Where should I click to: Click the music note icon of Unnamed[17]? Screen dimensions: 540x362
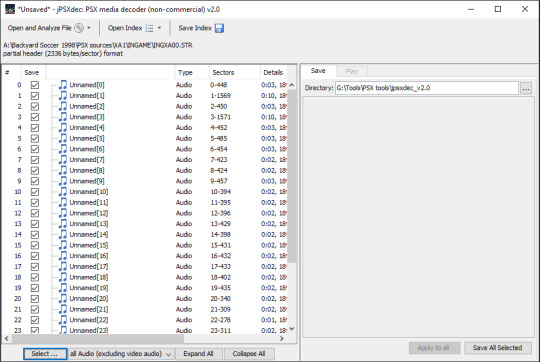(x=63, y=266)
